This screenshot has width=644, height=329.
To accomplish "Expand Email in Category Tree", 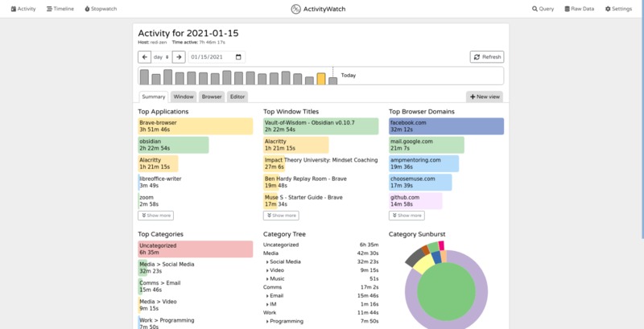I will click(x=275, y=296).
